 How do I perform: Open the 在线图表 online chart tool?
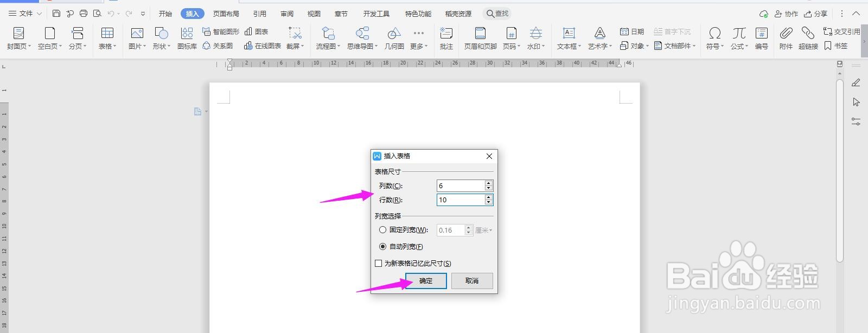(263, 46)
